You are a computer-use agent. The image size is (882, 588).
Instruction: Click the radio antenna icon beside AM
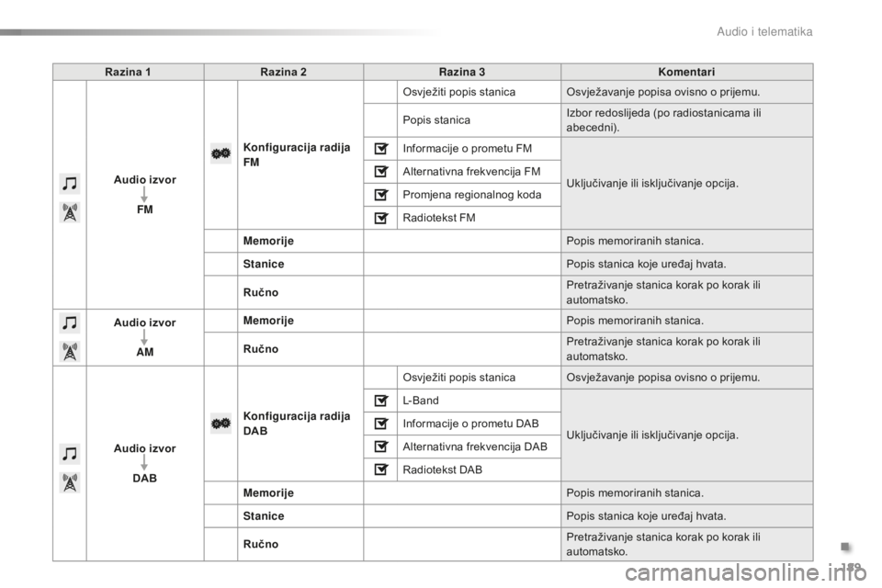70,352
